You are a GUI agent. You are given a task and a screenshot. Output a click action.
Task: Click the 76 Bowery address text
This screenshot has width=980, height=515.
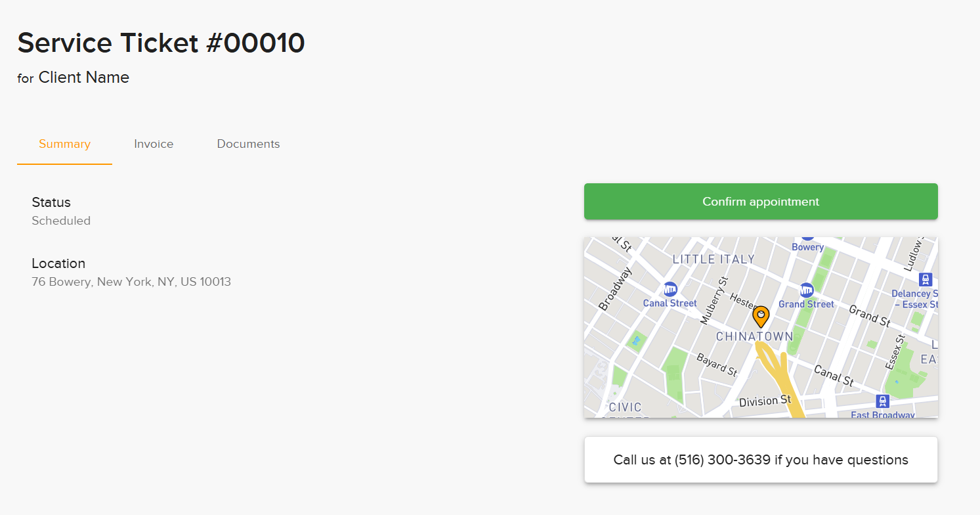coord(131,282)
